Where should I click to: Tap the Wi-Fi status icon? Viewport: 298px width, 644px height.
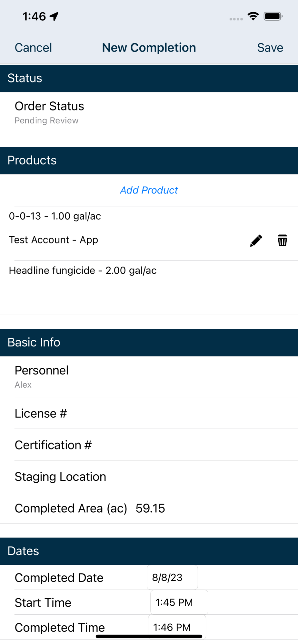[x=253, y=16]
